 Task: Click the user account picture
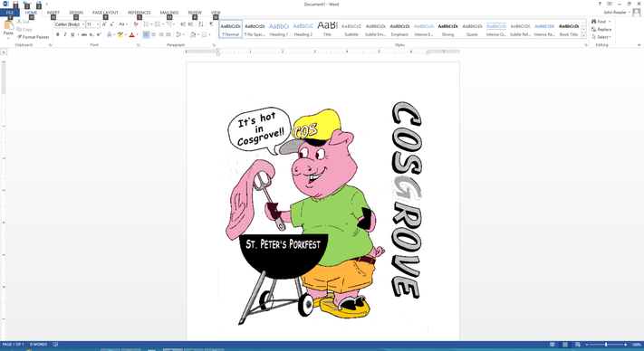pyautogui.click(x=637, y=13)
